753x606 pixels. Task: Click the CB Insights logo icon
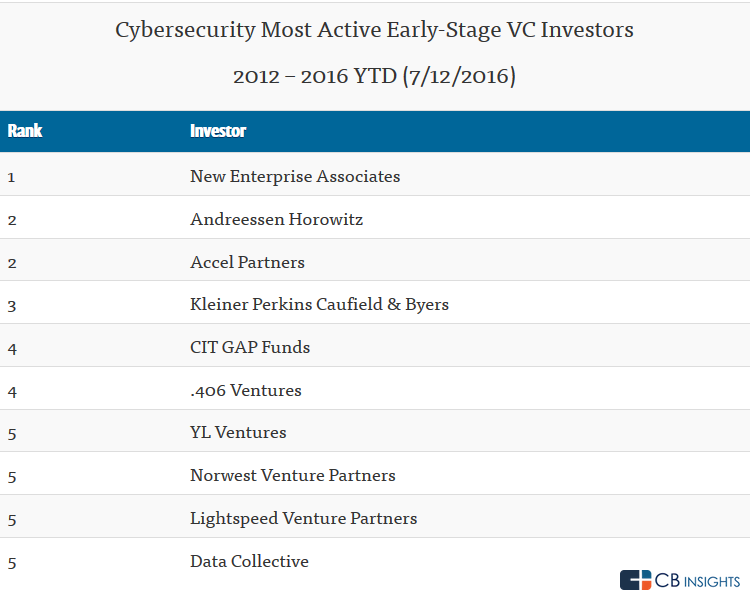(x=635, y=581)
